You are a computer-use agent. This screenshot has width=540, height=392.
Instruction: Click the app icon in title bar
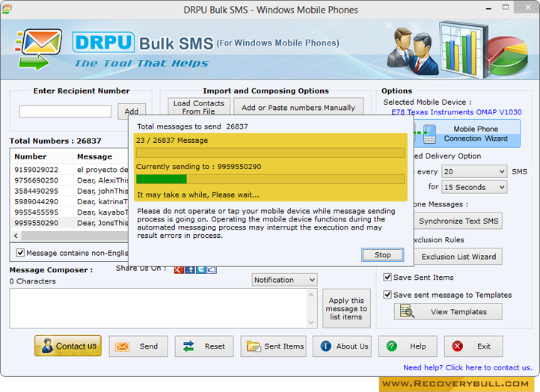coord(7,9)
